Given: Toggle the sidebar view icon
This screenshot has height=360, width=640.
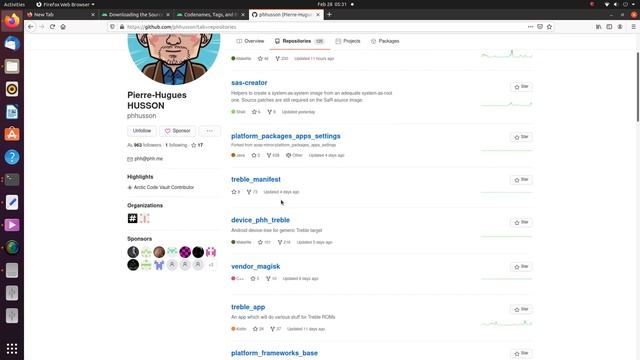Looking at the screenshot, I should coord(609,27).
